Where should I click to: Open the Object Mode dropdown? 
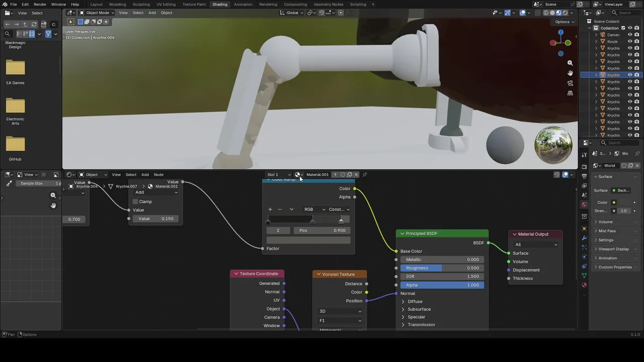(97, 13)
